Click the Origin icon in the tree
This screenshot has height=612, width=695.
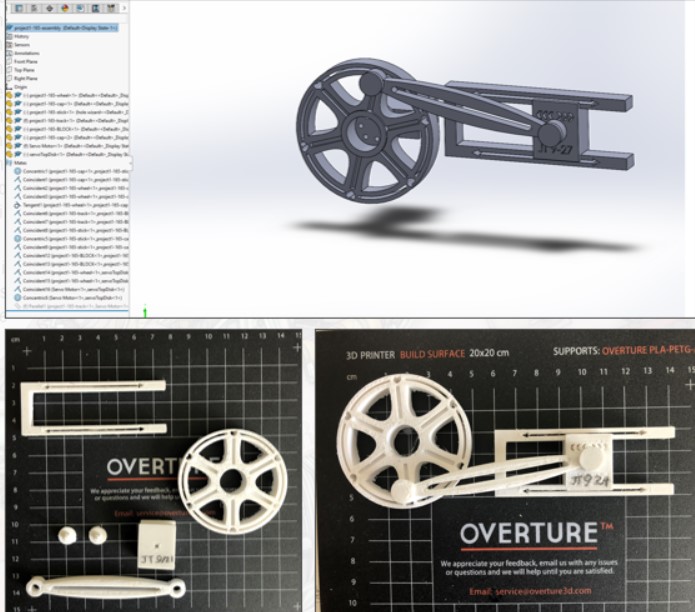(10, 87)
